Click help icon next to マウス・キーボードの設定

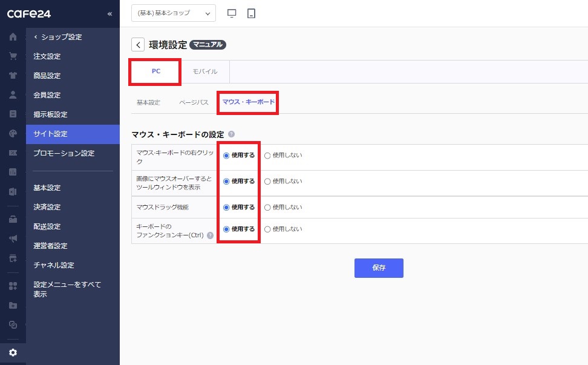coord(231,134)
